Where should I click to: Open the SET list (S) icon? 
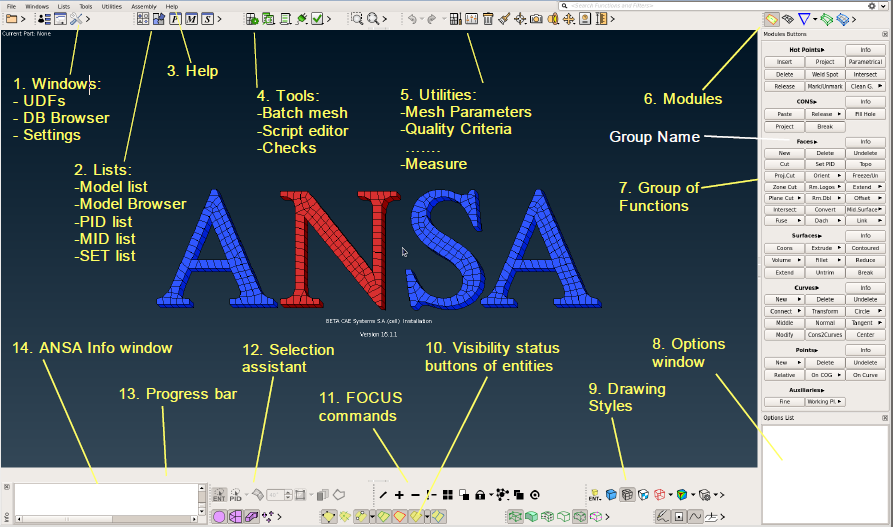click(207, 19)
